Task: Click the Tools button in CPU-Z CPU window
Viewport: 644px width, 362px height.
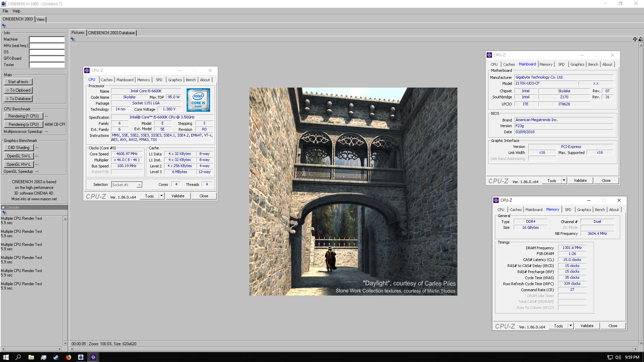Action: 149,196
